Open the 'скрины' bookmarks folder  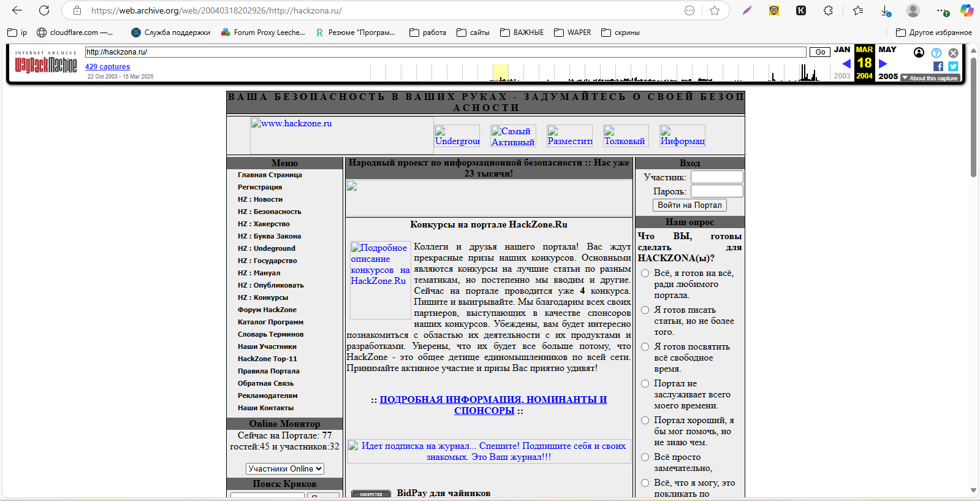tap(620, 33)
